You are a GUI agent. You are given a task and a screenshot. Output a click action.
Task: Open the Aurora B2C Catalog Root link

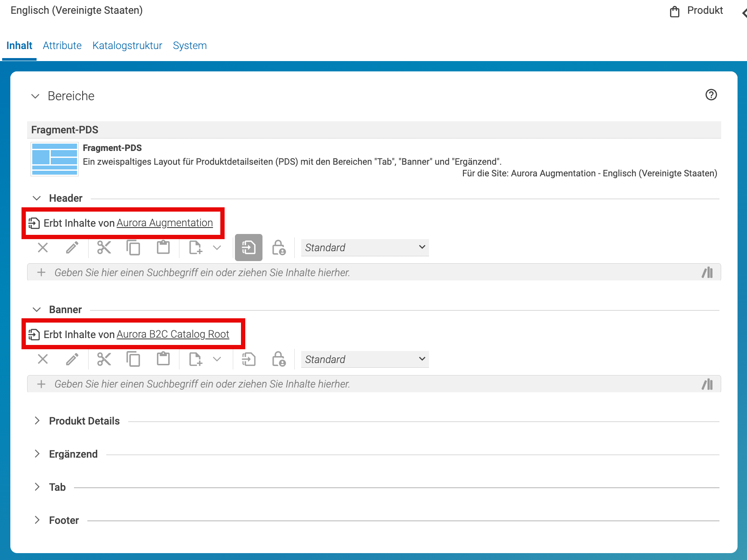tap(173, 334)
